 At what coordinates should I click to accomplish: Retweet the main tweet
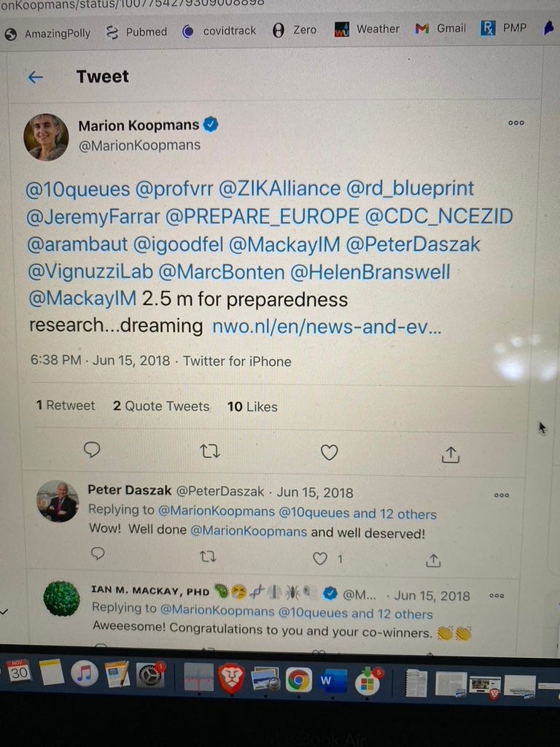tap(209, 451)
